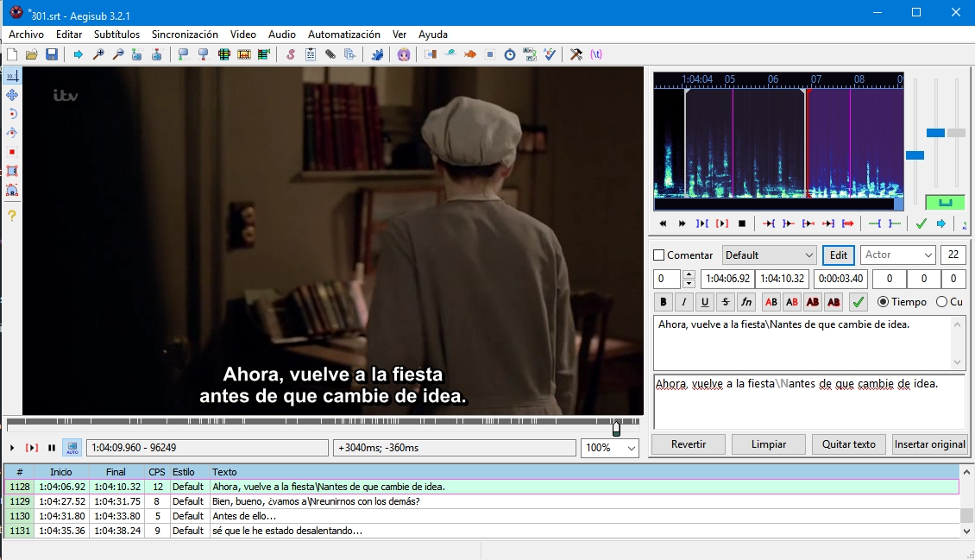975x560 pixels.
Task: Create a new subtitle file
Action: point(12,54)
